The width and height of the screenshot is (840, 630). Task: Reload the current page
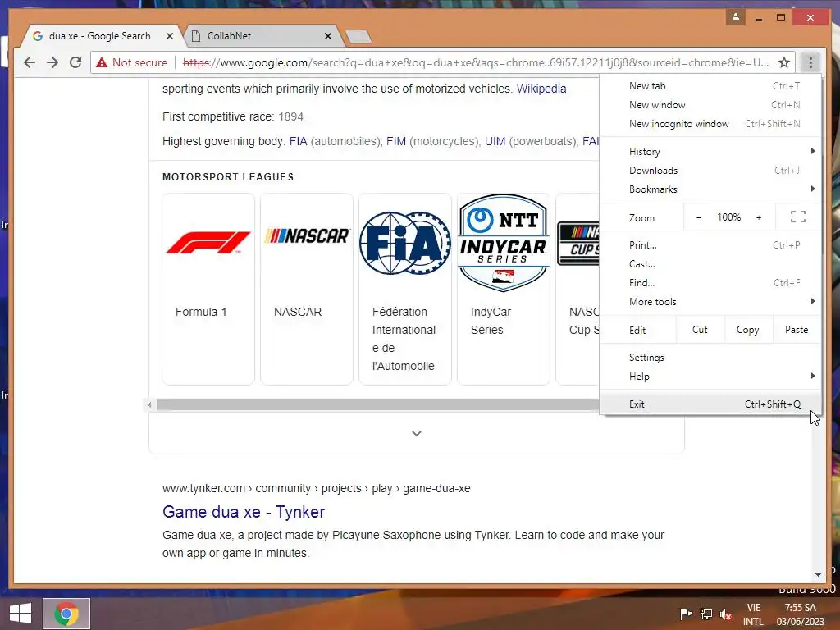75,62
